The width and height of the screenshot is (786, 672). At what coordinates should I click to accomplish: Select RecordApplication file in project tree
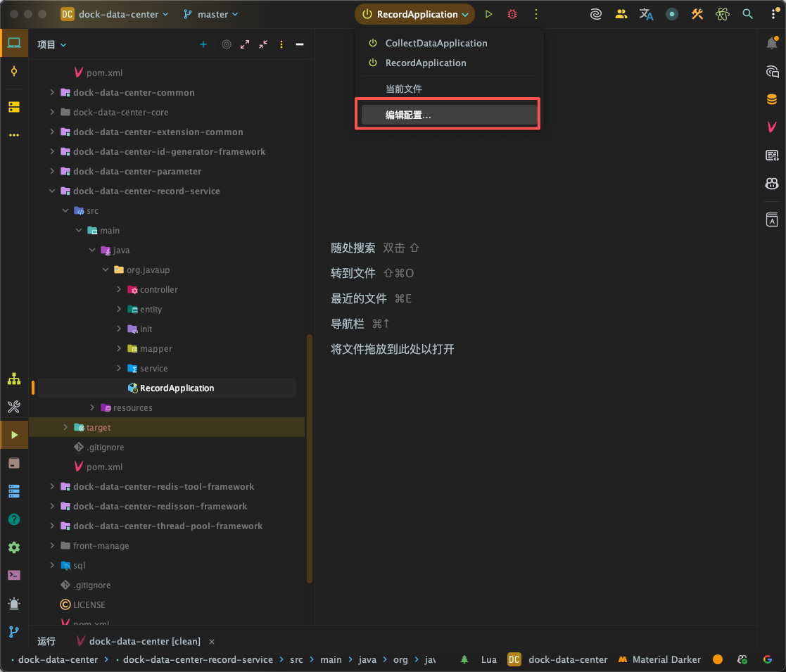coord(177,388)
